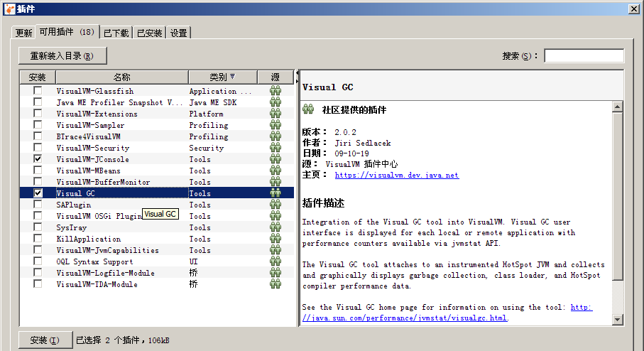Viewport: 644px width, 351px height.
Task: Click the source icon for VisualVM-Glassfish
Action: tap(275, 90)
